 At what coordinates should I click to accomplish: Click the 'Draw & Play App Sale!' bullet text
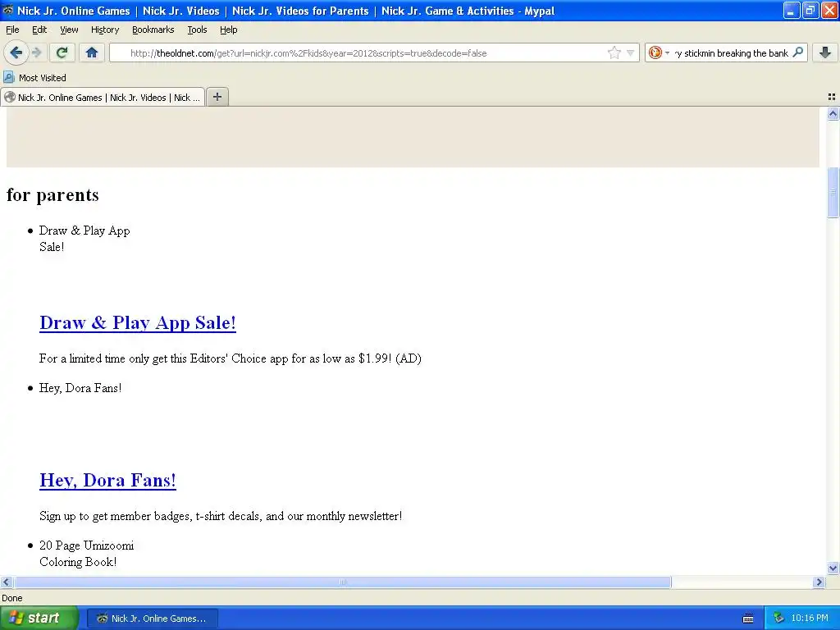[x=84, y=239]
